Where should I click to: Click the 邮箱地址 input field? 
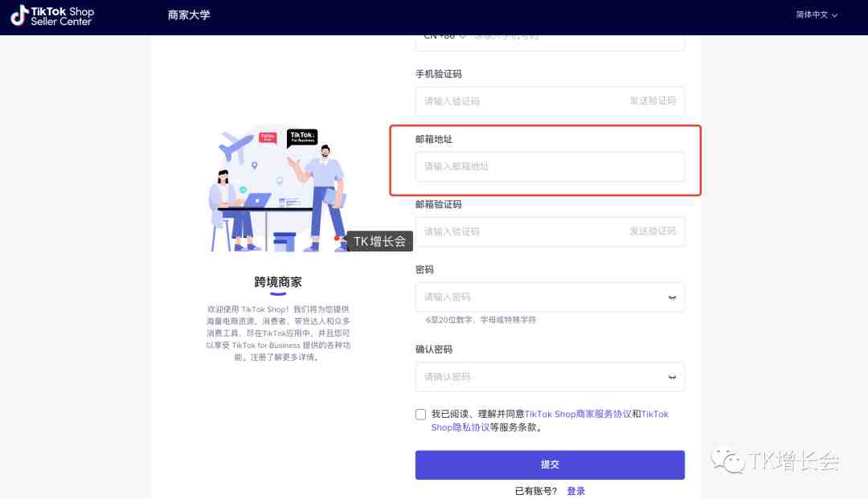[x=550, y=166]
